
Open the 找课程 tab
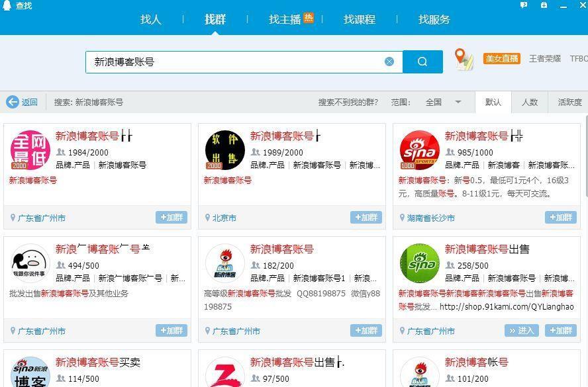[x=359, y=20]
